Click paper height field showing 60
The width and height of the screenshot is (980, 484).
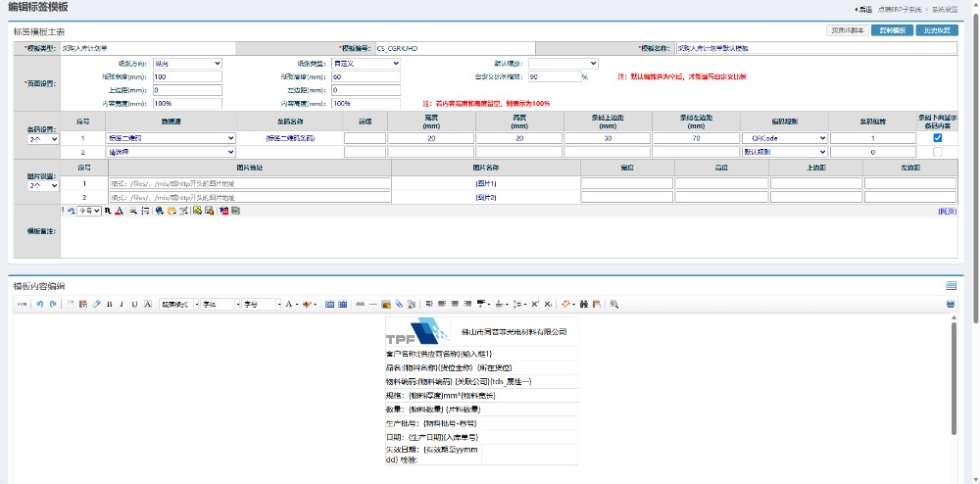click(366, 76)
